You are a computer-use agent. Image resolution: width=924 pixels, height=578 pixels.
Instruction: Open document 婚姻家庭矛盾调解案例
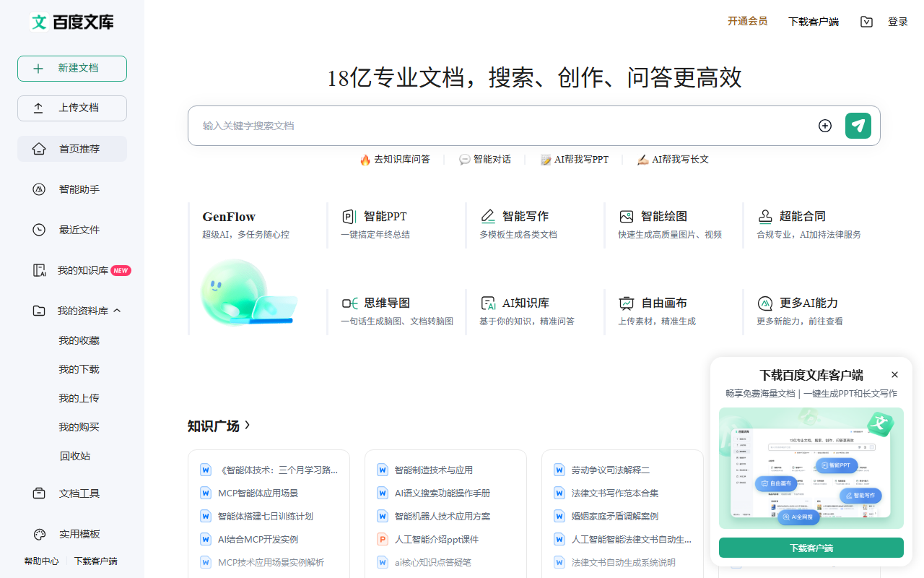tap(615, 516)
